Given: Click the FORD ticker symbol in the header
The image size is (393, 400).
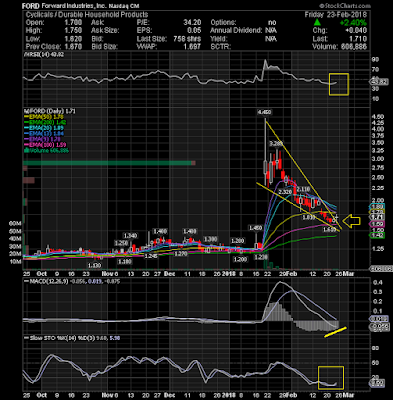Looking at the screenshot, I should pyautogui.click(x=31, y=6).
